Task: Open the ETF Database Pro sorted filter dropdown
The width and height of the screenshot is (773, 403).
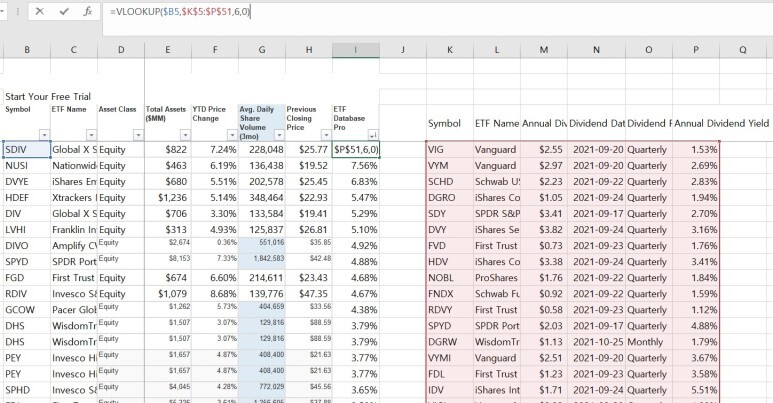Action: [x=373, y=135]
